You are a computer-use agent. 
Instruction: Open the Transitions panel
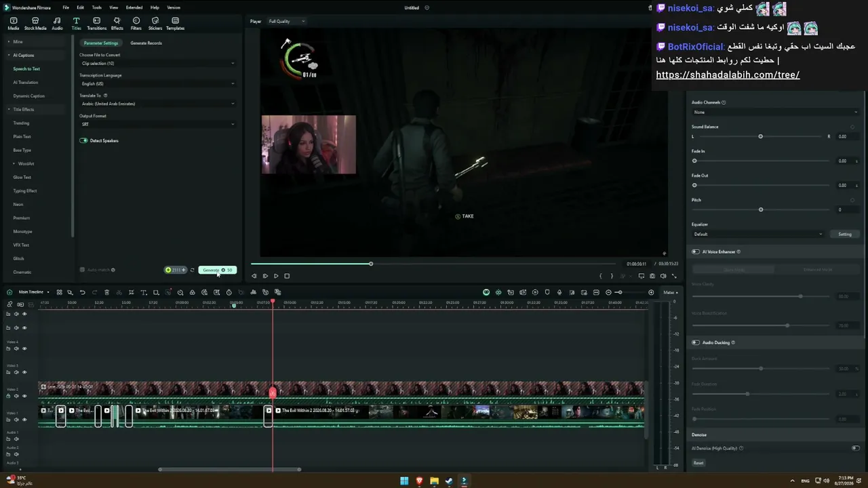[x=96, y=24]
